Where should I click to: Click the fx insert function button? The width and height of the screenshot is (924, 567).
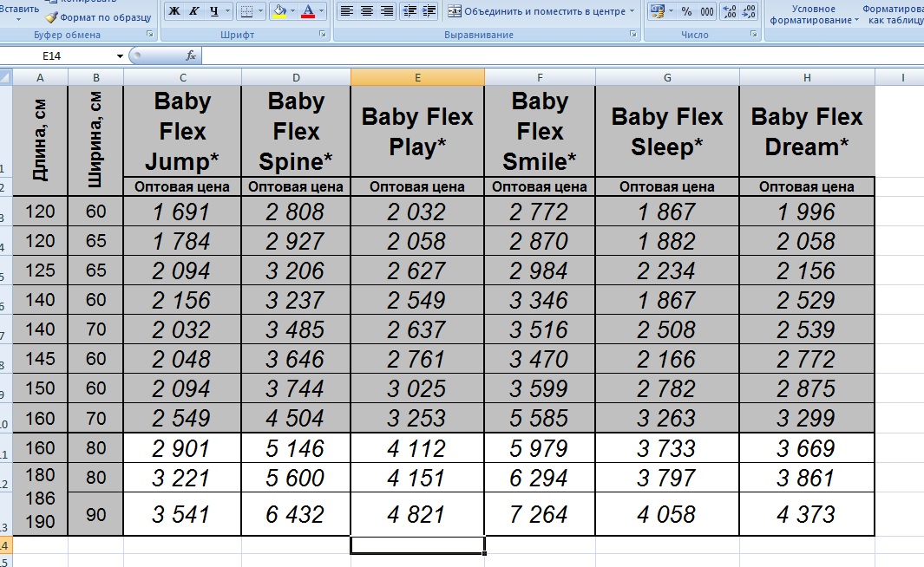point(190,56)
